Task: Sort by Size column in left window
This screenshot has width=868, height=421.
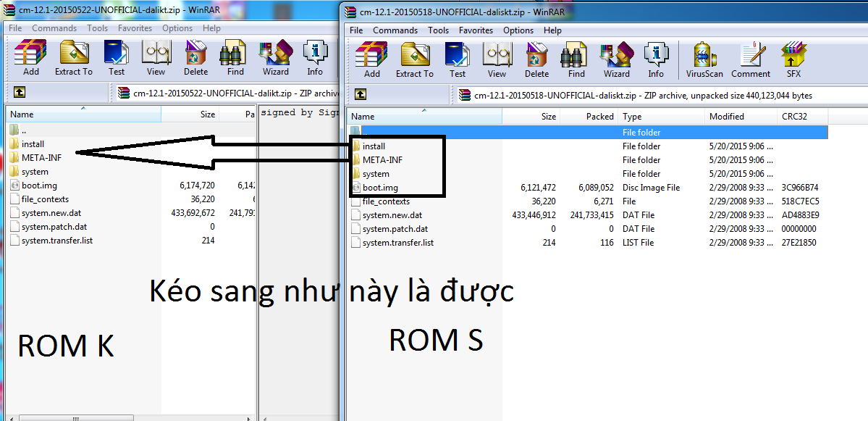Action: pos(190,114)
